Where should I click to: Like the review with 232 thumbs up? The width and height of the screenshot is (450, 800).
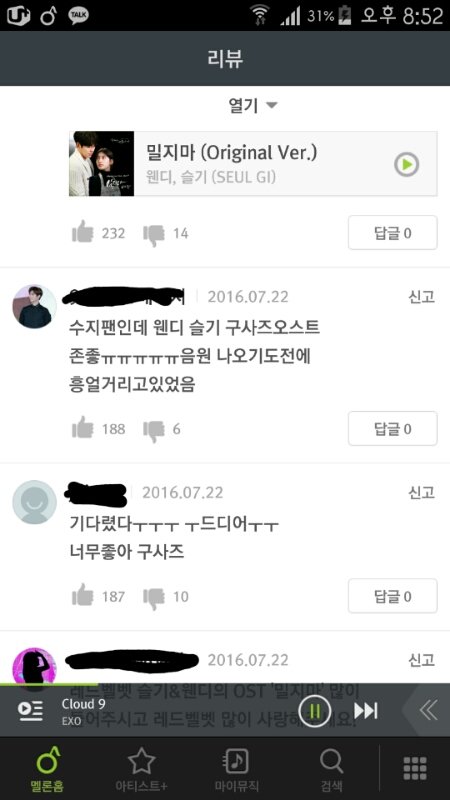83,233
